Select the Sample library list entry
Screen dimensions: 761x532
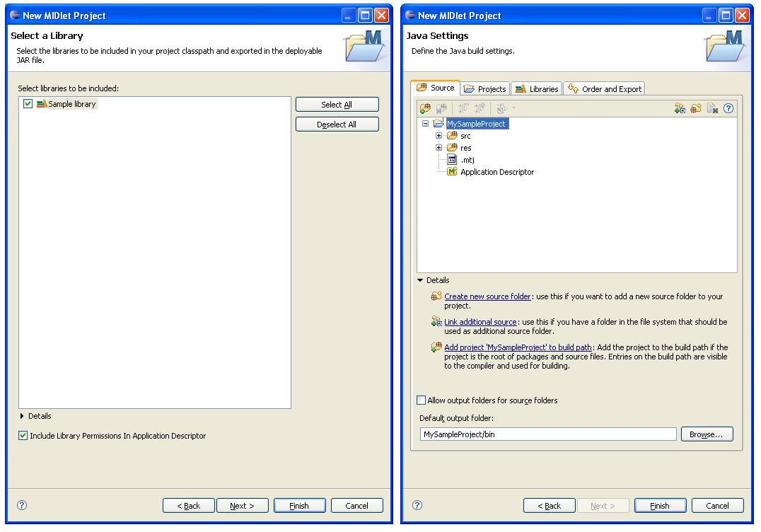point(72,103)
